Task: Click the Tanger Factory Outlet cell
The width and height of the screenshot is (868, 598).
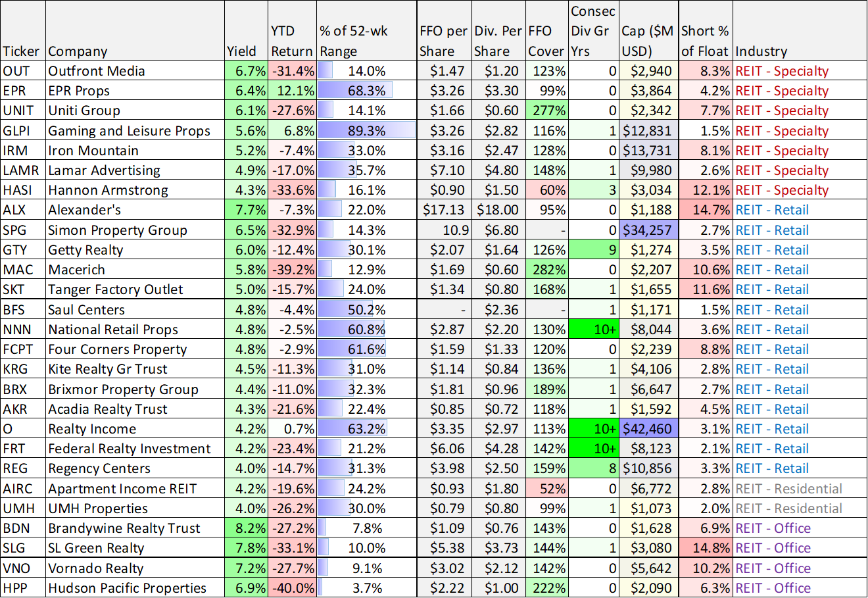Action: pyautogui.click(x=135, y=289)
